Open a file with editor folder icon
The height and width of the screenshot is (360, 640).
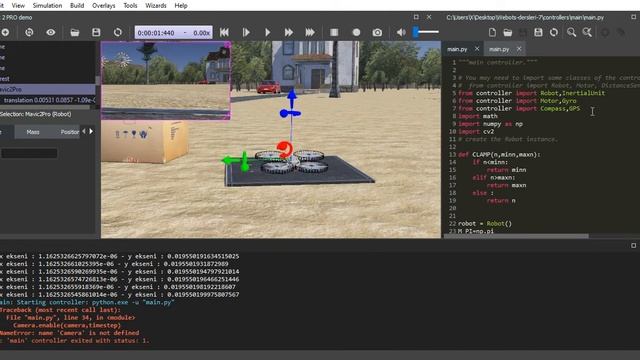pos(507,32)
